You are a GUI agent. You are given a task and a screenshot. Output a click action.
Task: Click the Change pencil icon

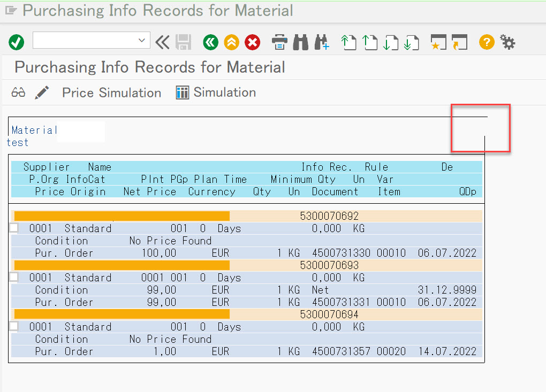point(42,93)
